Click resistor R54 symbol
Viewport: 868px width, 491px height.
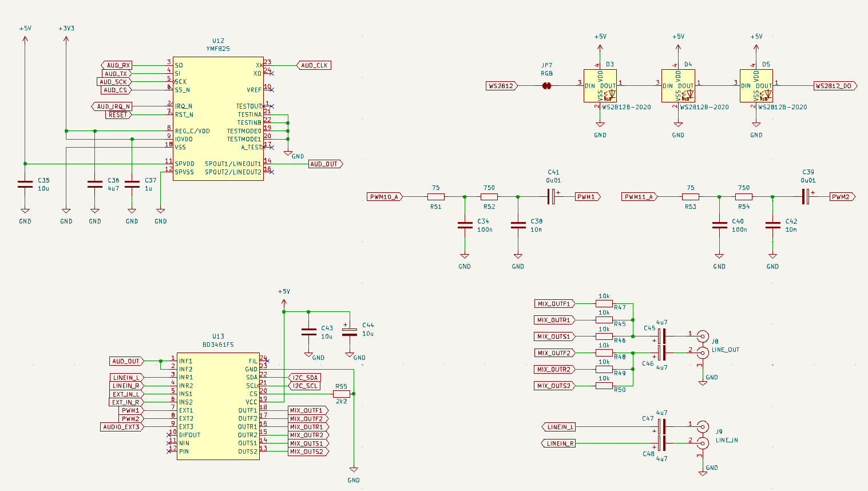pos(744,197)
